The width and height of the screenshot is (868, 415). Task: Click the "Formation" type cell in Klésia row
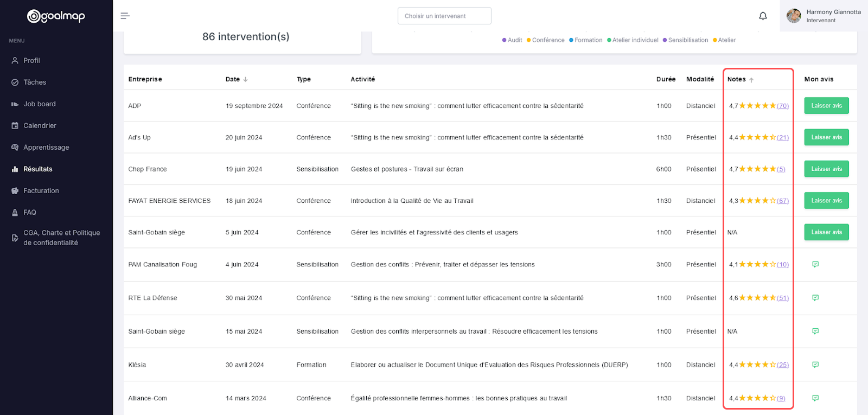click(311, 365)
